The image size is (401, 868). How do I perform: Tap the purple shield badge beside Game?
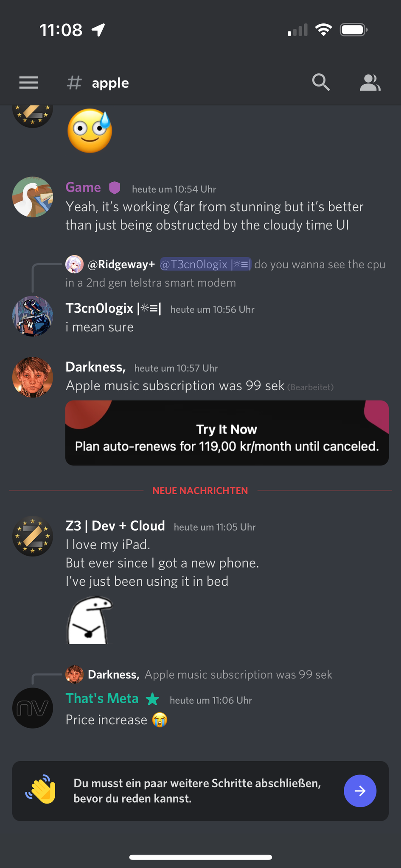pos(115,187)
